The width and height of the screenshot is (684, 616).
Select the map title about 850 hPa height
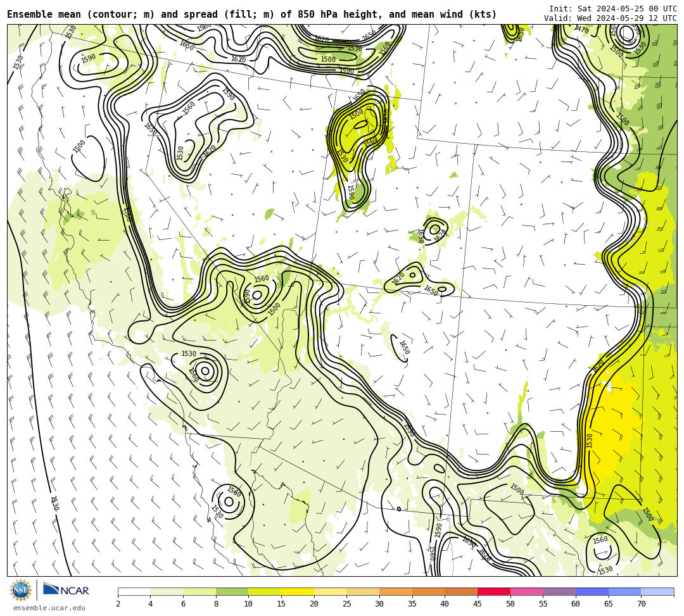[251, 15]
